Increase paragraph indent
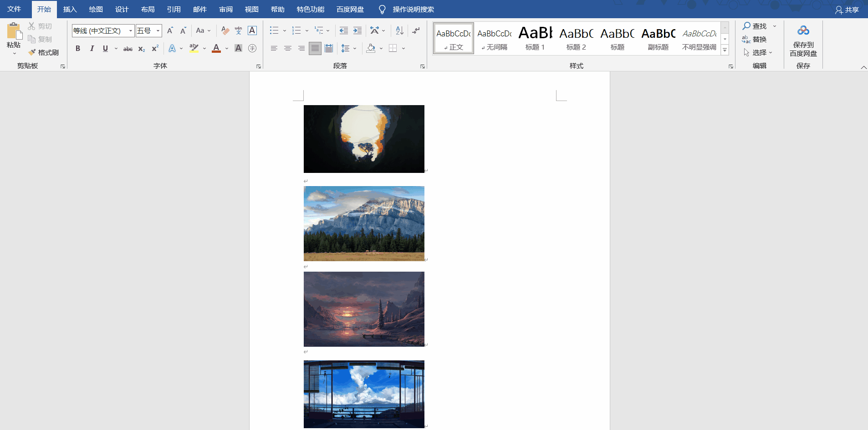This screenshot has height=430, width=868. 357,30
